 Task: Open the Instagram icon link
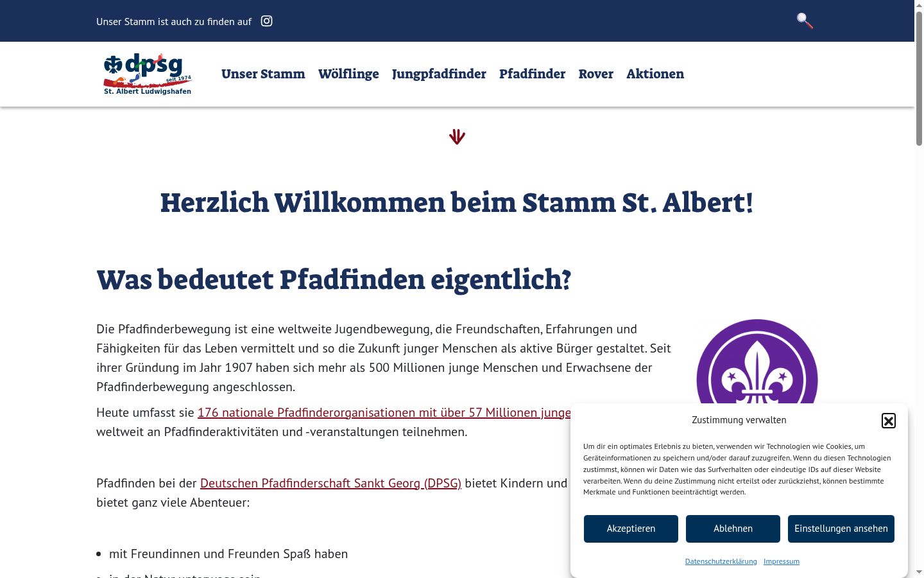click(266, 21)
